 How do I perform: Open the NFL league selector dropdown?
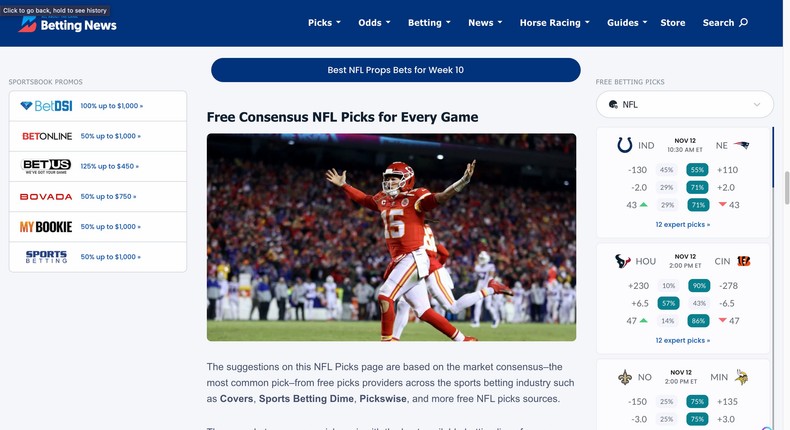[x=685, y=104]
